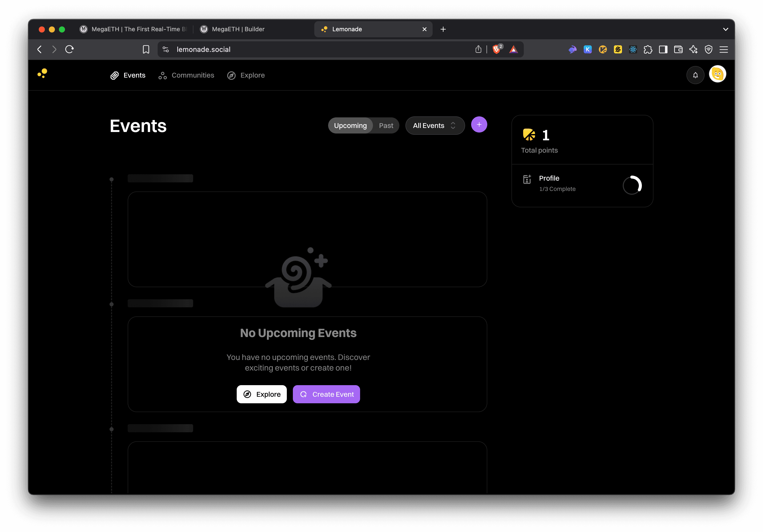The height and width of the screenshot is (532, 763).
Task: Open the blue K extension
Action: coord(587,50)
